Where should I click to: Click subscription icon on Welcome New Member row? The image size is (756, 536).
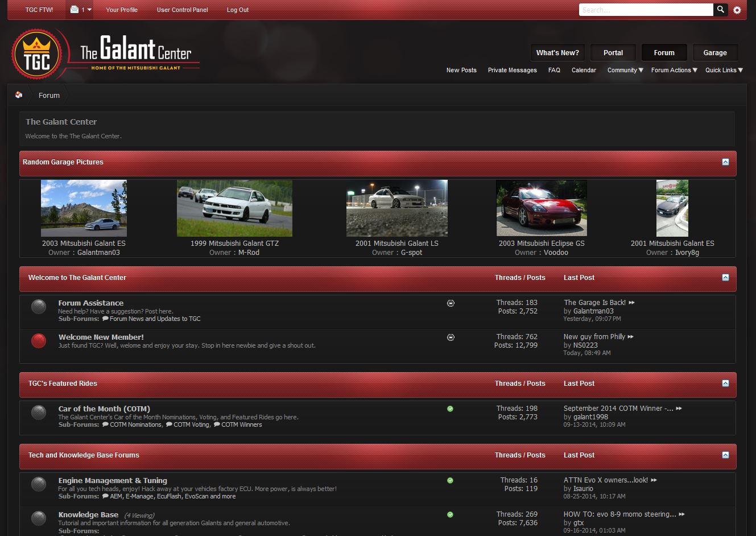coord(451,337)
